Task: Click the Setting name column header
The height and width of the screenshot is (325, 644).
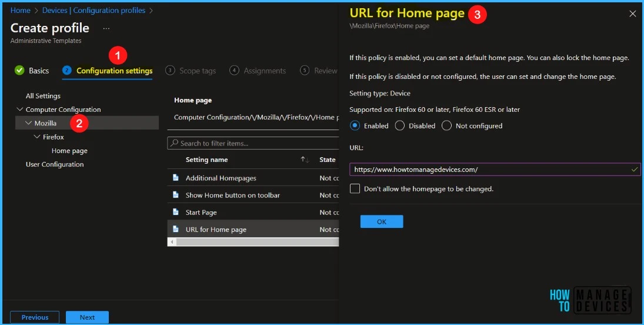Action: pyautogui.click(x=206, y=160)
